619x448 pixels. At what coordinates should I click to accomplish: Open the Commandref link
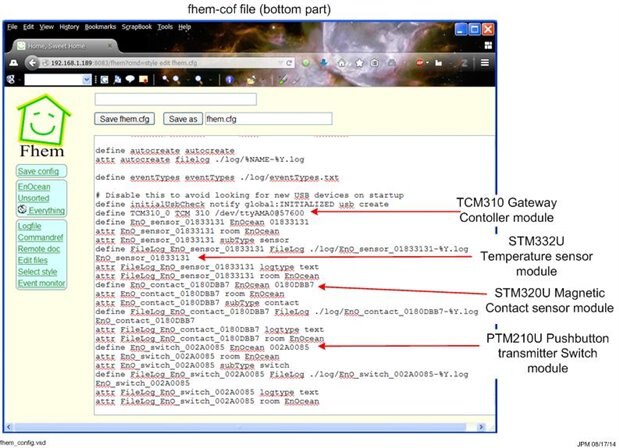pos(40,237)
